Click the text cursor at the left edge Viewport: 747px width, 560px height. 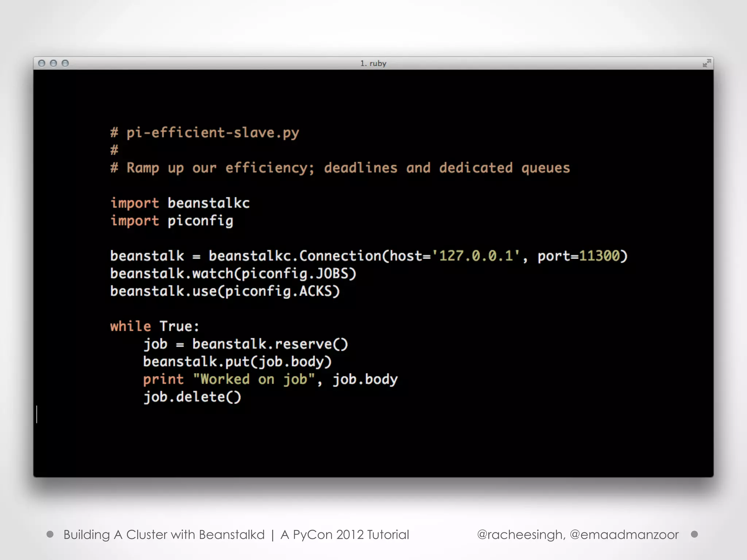[37, 414]
